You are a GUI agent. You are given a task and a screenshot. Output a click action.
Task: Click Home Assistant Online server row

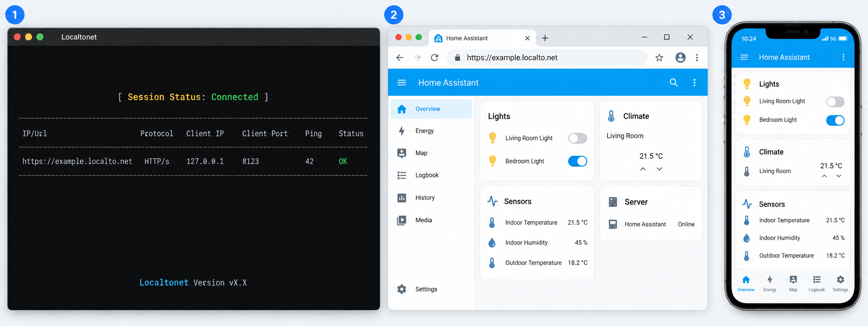click(651, 224)
